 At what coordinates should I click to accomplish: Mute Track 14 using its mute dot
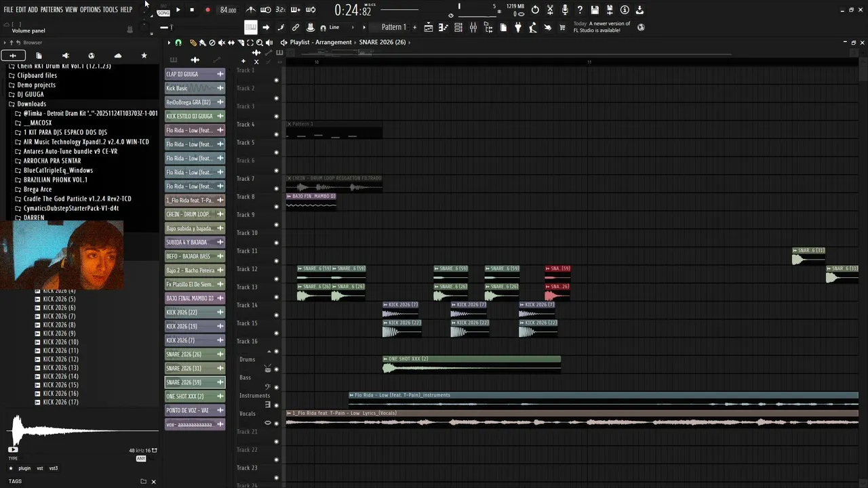pyautogui.click(x=276, y=315)
